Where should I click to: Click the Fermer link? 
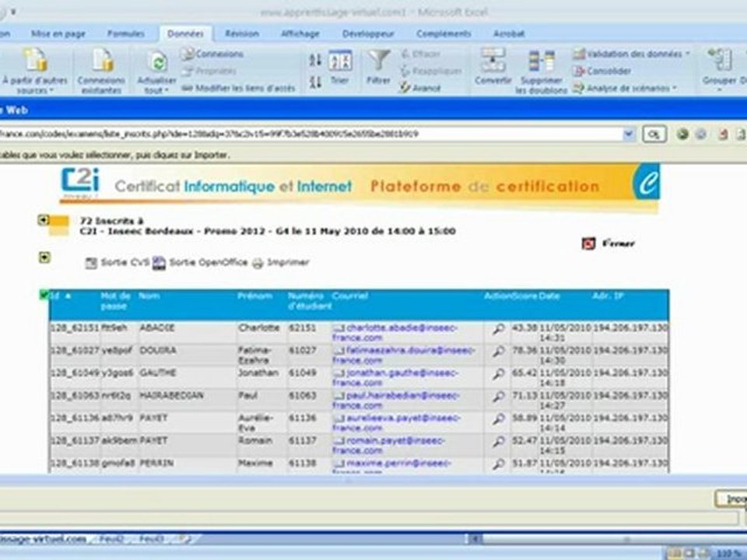[618, 243]
